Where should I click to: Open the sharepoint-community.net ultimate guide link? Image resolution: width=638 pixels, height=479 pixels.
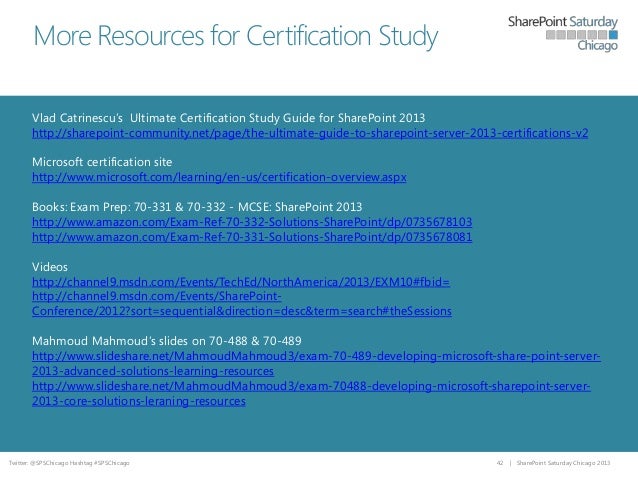[x=310, y=133]
